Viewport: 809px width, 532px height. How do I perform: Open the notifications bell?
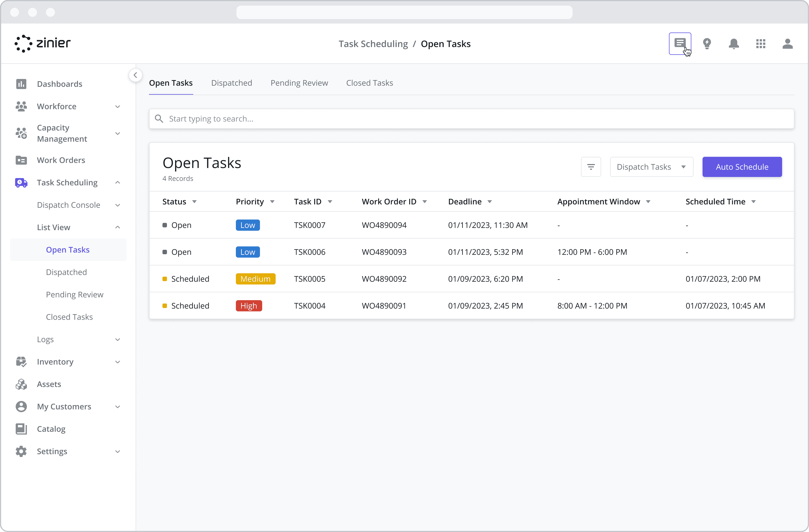734,43
